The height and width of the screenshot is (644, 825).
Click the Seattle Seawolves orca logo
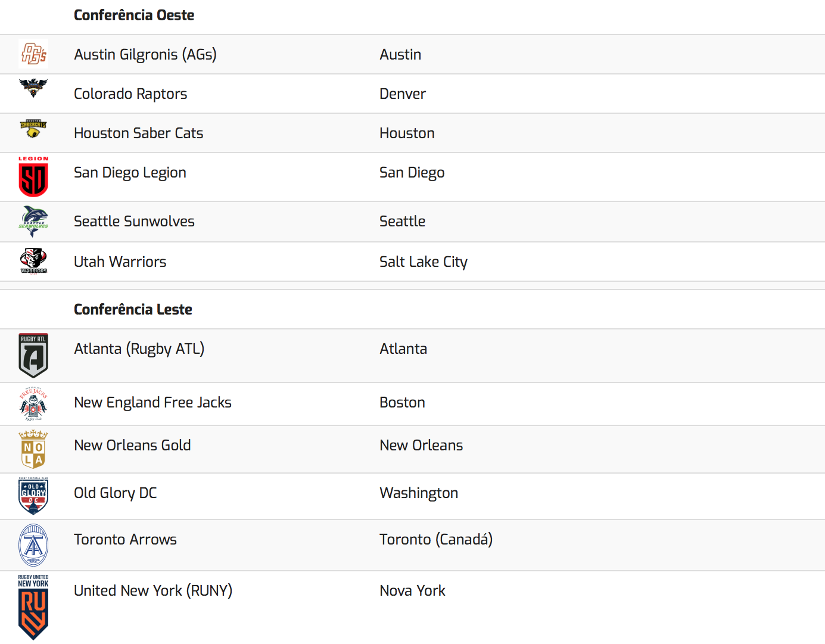point(33,221)
